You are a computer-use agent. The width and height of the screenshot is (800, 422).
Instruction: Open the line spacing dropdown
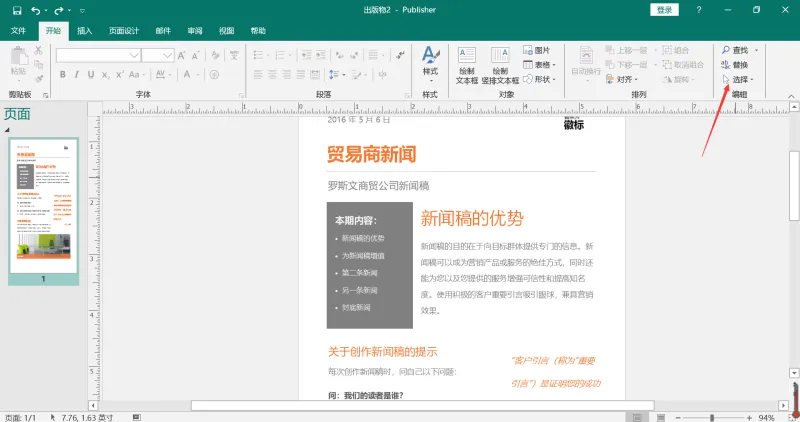(x=337, y=75)
